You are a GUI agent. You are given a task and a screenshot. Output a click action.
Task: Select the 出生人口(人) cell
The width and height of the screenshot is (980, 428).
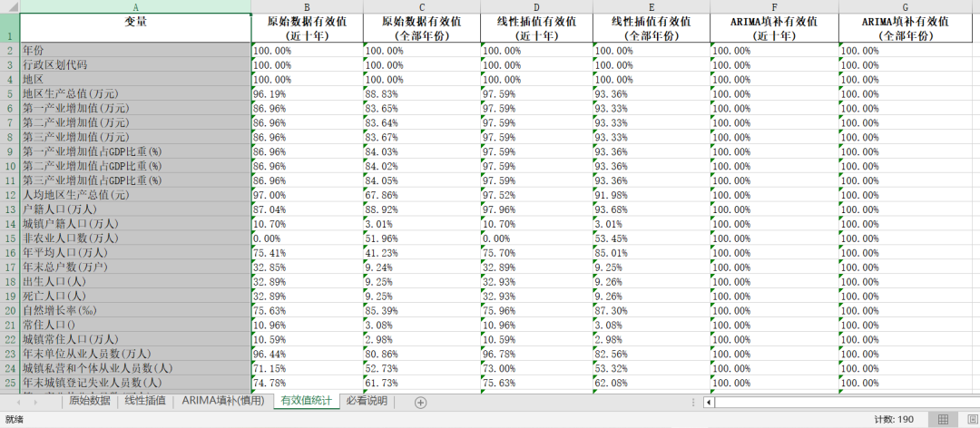point(135,282)
